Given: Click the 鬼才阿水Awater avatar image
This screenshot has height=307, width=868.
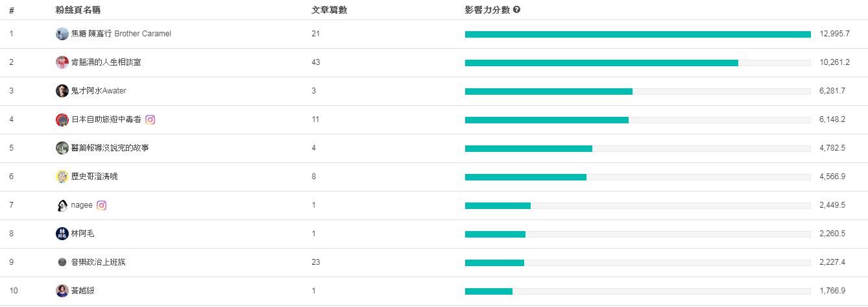Looking at the screenshot, I should click(x=62, y=91).
